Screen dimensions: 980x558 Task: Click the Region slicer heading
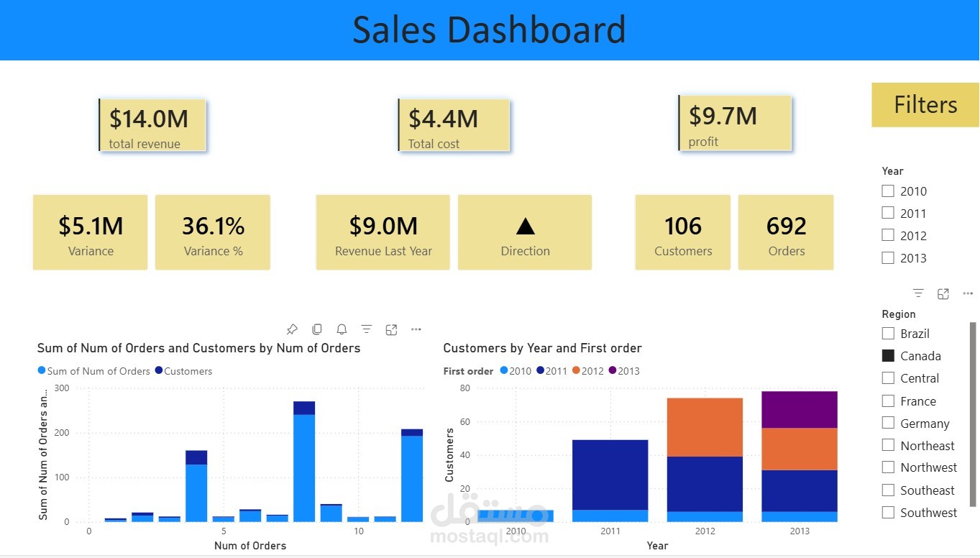tap(899, 314)
